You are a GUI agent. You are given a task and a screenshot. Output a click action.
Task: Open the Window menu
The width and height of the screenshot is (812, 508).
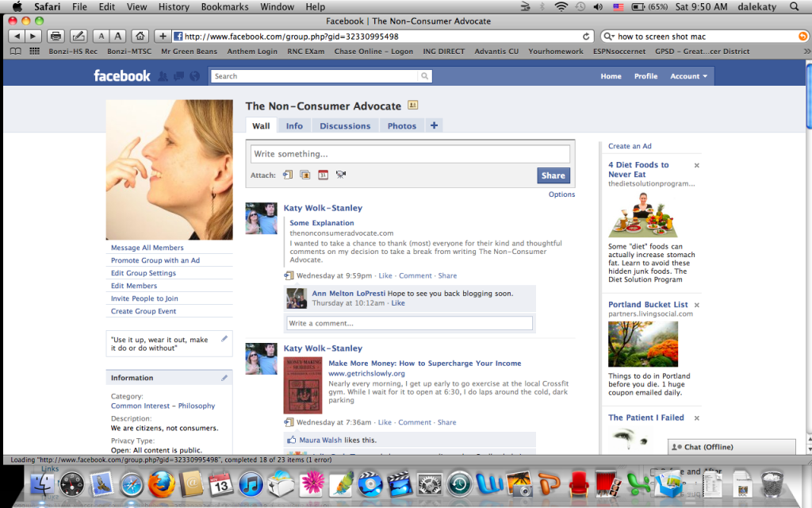(277, 6)
